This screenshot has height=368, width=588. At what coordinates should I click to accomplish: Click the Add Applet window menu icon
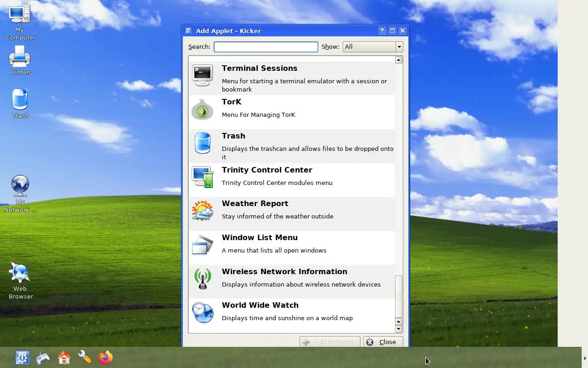(x=188, y=31)
